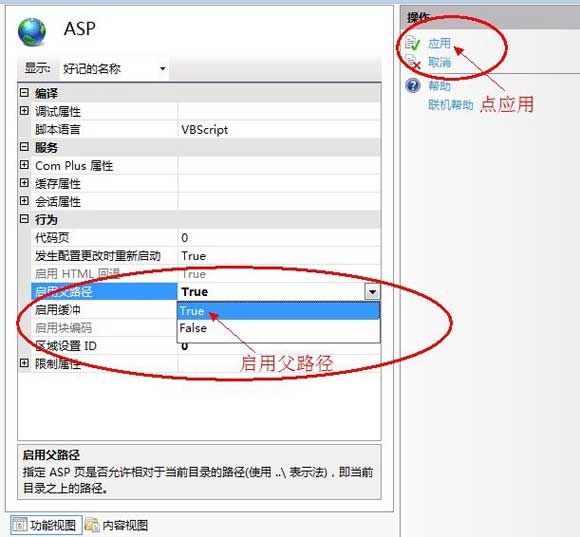This screenshot has width=580, height=537.
Task: Click the Apply (应用) checkmark icon
Action: [412, 43]
